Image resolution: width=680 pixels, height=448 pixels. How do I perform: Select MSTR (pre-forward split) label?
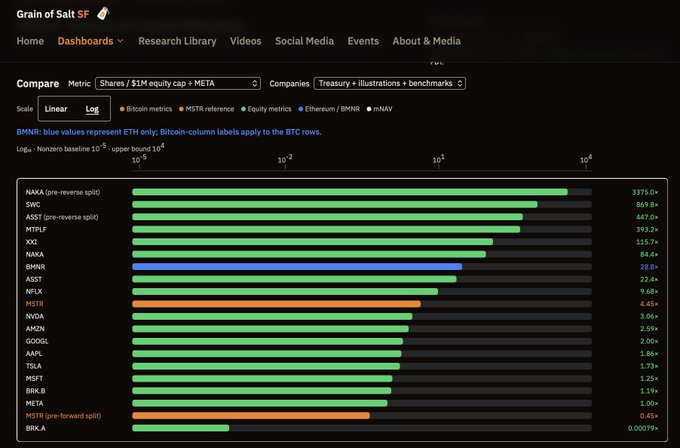63,416
